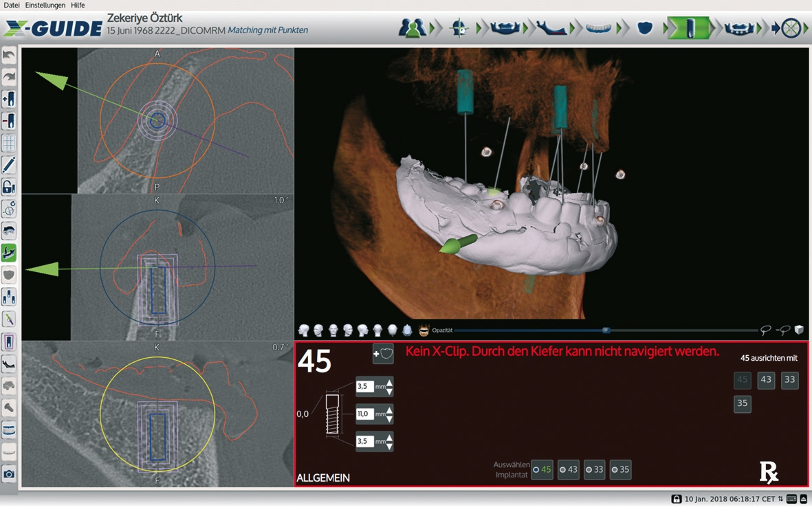Click the undo arrow in left toolbar

9,55
